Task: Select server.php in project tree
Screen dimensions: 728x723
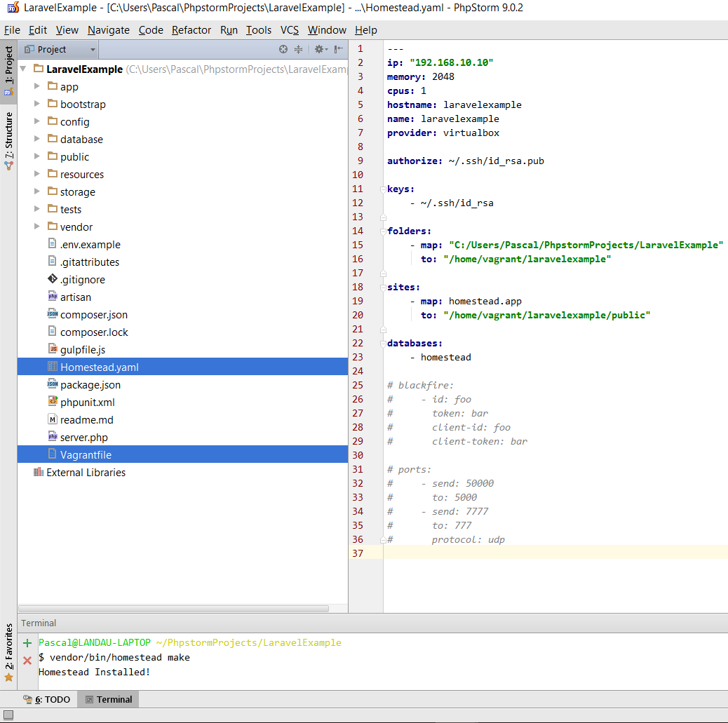Action: (182, 437)
